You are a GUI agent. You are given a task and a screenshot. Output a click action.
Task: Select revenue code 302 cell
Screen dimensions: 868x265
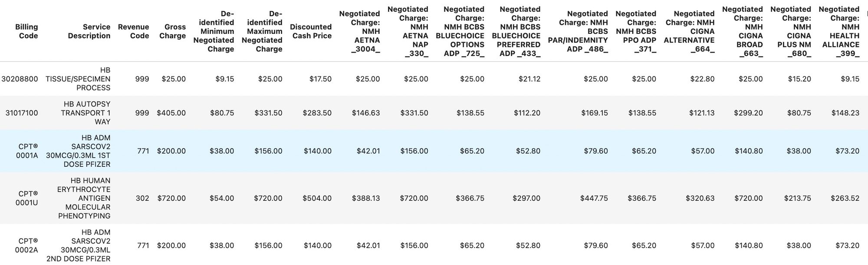[142, 198]
